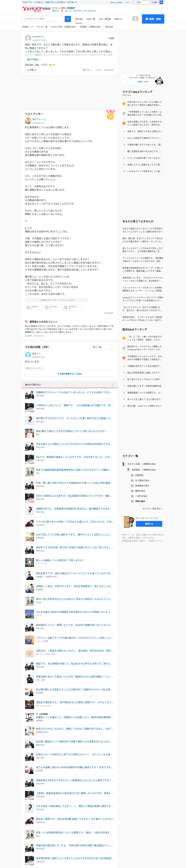Screen dimensions: 186x868
Task: Click the 恋愛相談 folder icon in category list
Action: (132, 475)
